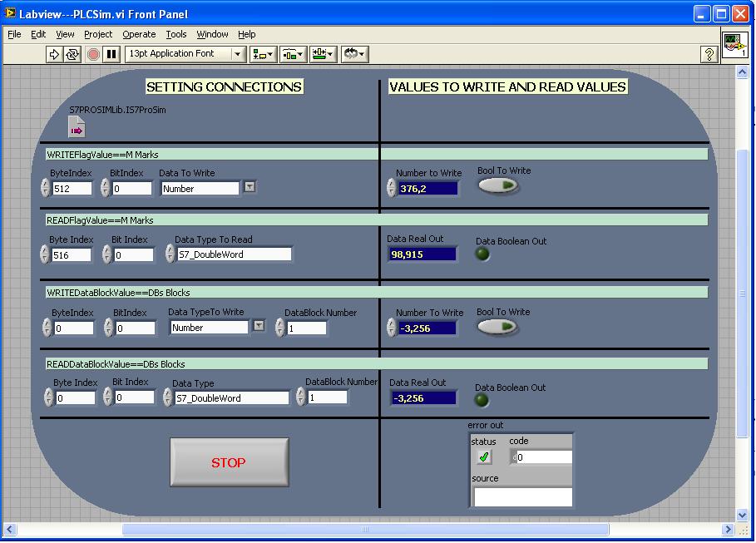Click horizontal scrollbar left arrow

pyautogui.click(x=10, y=530)
